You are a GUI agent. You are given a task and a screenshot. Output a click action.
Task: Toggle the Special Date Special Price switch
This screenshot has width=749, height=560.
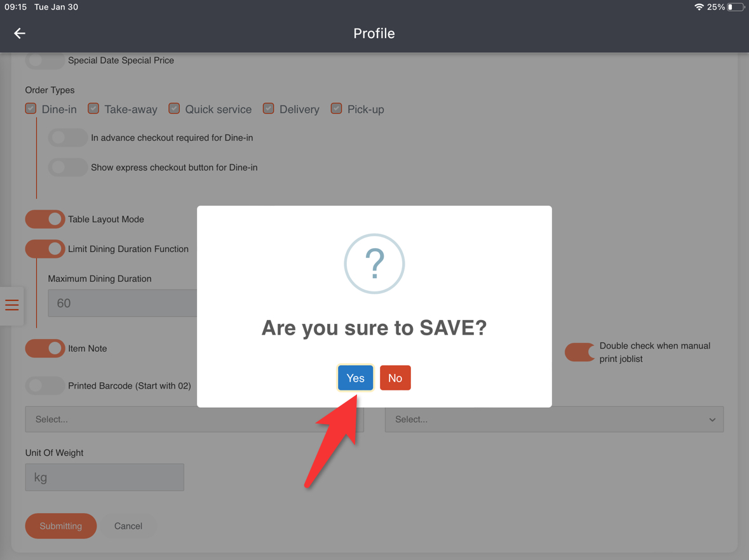tap(44, 60)
